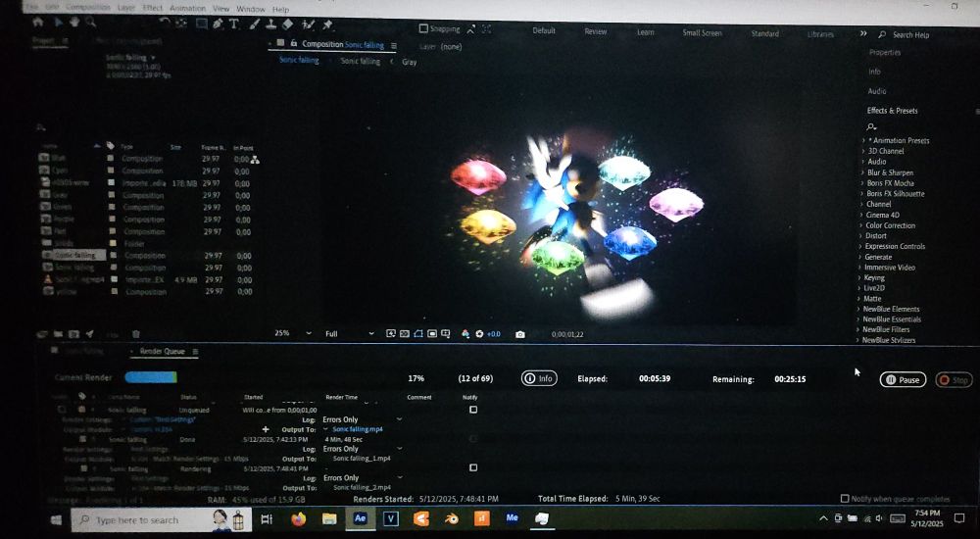Open File Explorer from the taskbar
The image size is (980, 539).
(x=329, y=519)
